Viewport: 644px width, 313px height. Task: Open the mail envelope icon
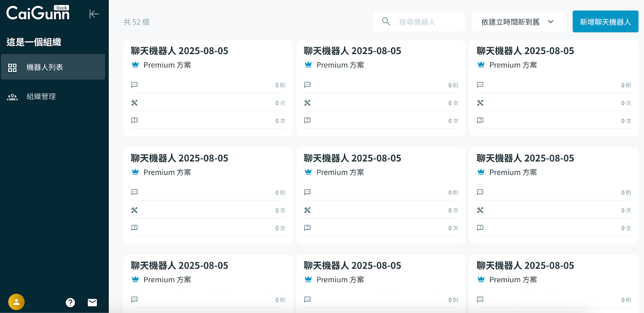point(92,303)
